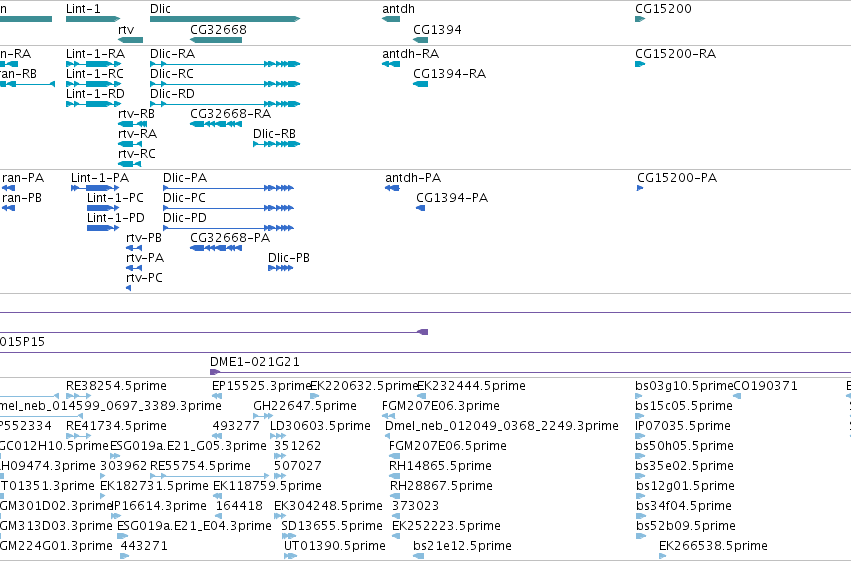Click the Lint-1-PD protein feature

[x=103, y=228]
